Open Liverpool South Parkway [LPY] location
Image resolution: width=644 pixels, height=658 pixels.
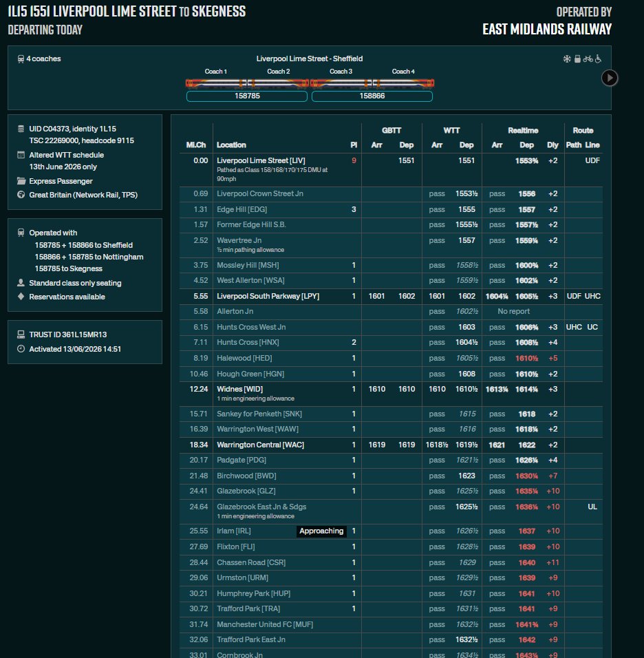pyautogui.click(x=268, y=296)
